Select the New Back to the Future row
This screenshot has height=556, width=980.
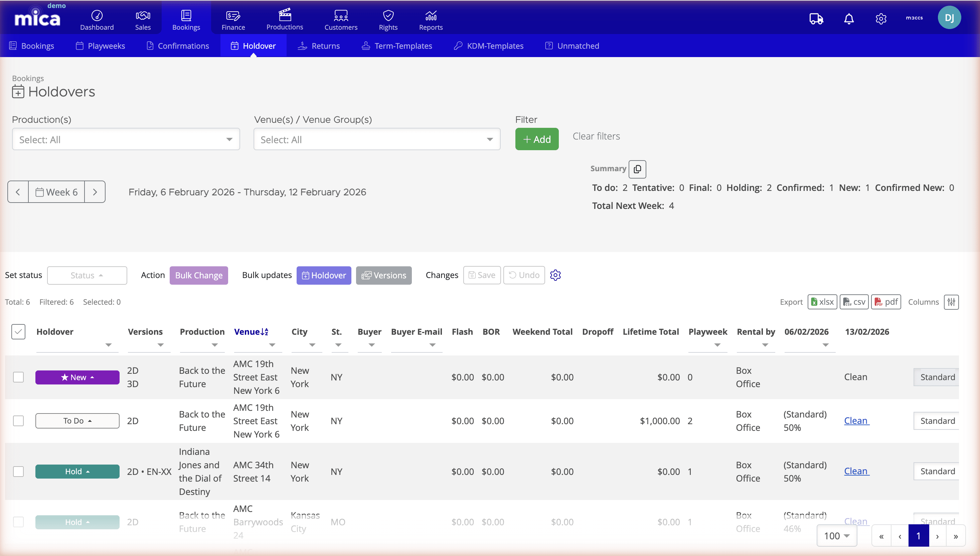click(x=18, y=377)
